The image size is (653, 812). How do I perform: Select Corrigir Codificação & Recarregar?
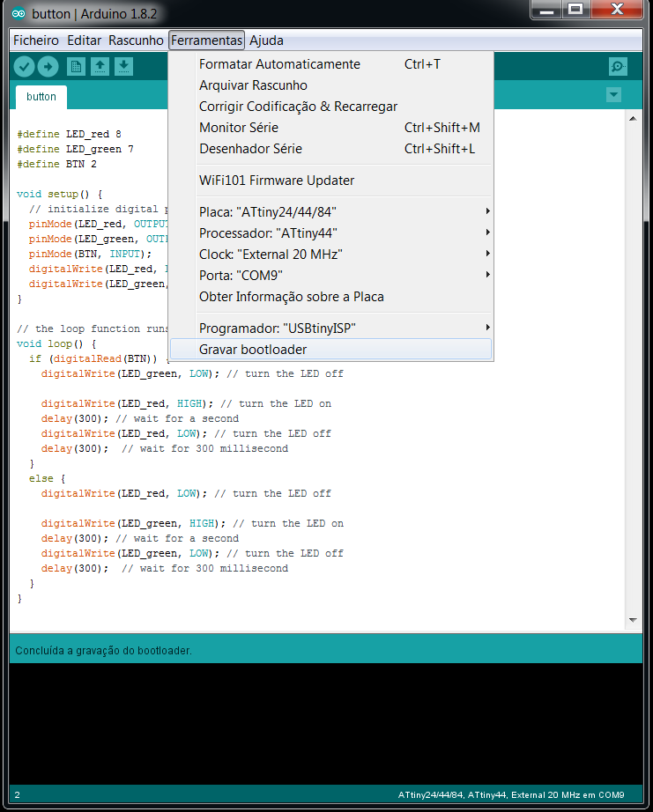[331, 107]
